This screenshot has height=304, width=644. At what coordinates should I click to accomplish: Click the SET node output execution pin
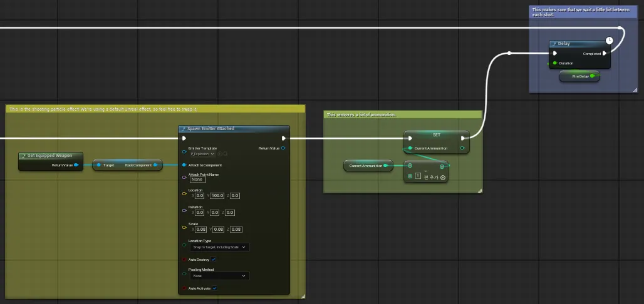click(463, 138)
